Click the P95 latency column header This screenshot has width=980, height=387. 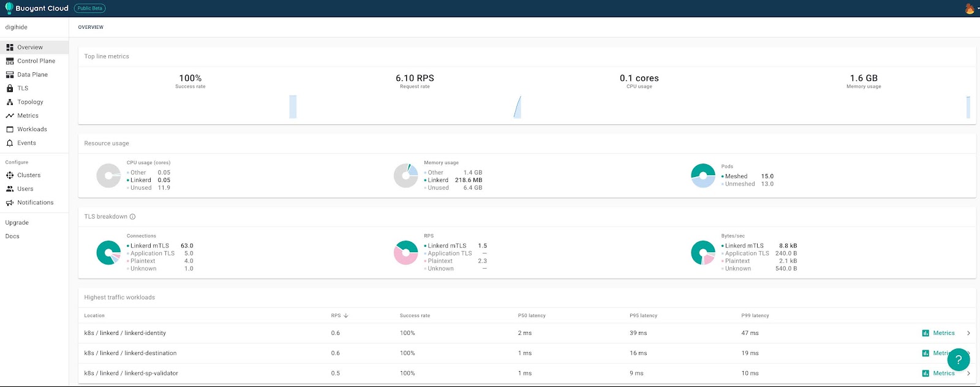click(643, 316)
